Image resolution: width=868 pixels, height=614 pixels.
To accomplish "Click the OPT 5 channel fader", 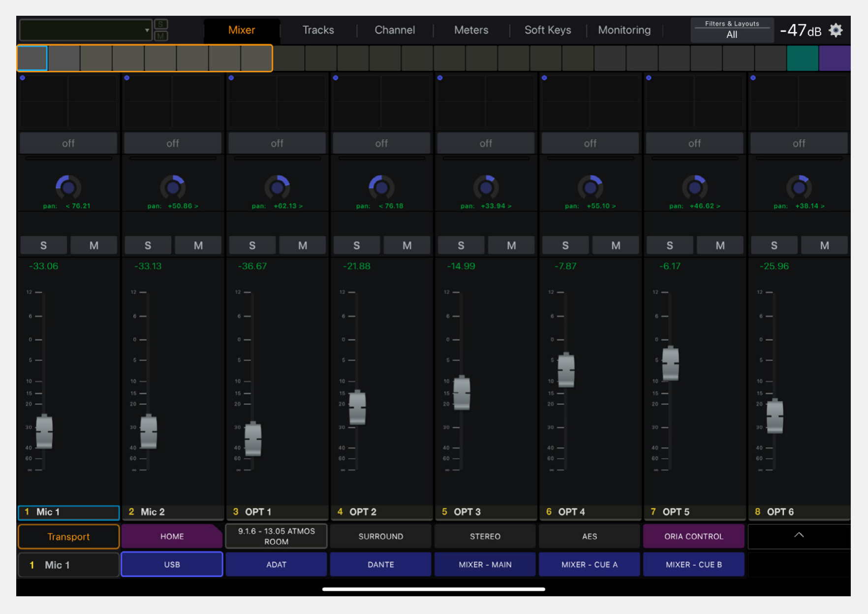I will [x=670, y=363].
